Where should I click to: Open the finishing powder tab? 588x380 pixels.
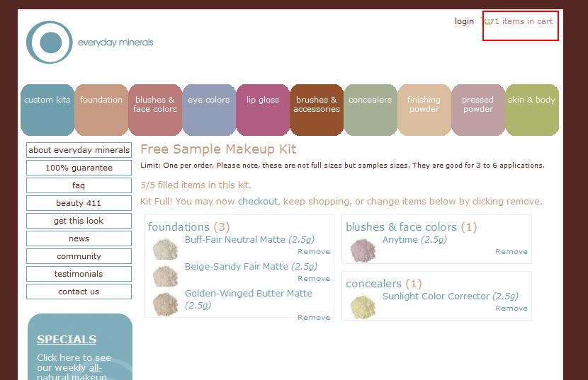coord(424,110)
